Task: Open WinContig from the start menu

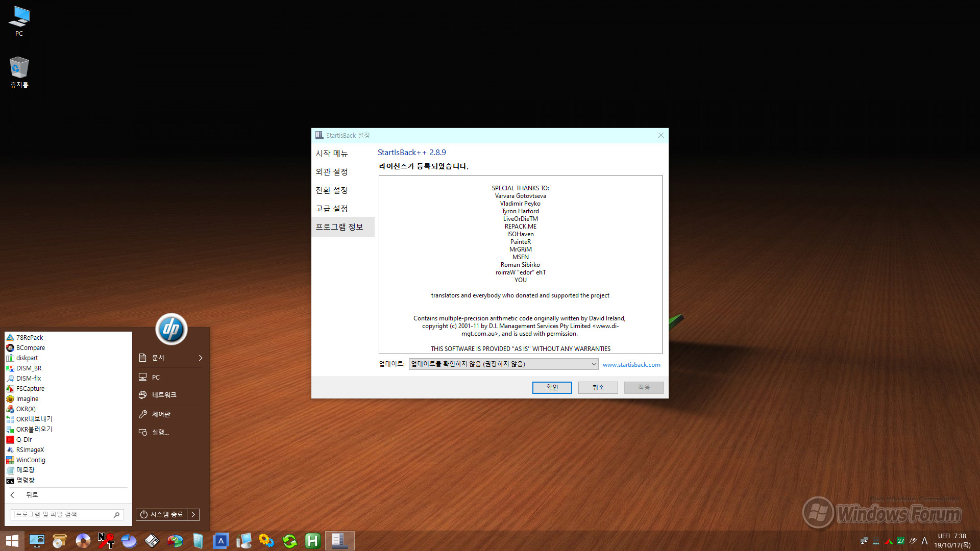Action: pyautogui.click(x=31, y=460)
